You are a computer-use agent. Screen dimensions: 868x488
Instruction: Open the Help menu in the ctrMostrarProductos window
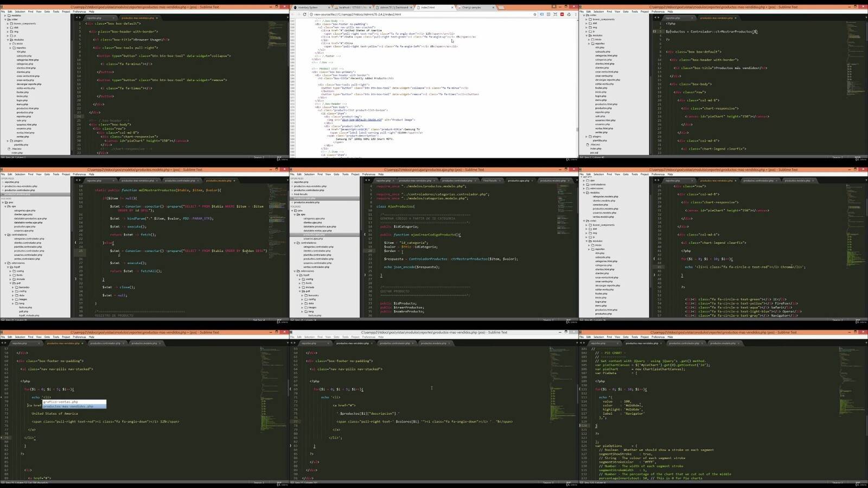(x=669, y=11)
